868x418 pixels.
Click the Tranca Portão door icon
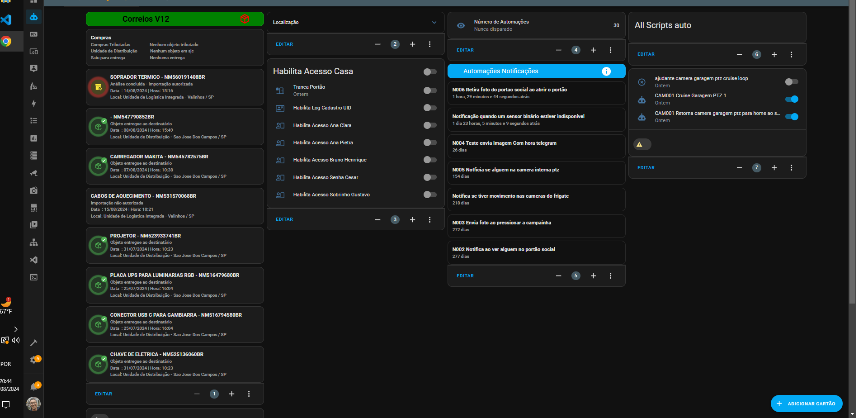click(x=280, y=90)
